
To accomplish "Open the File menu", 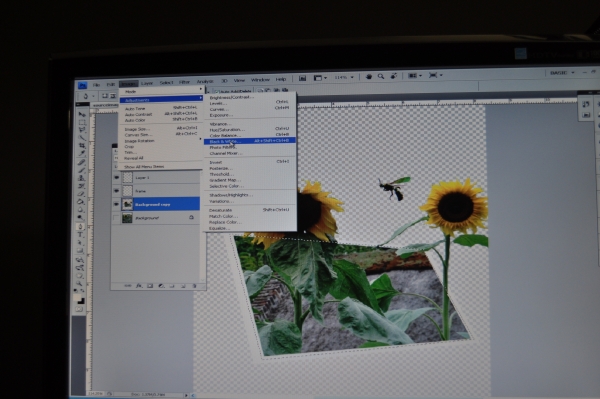I will pyautogui.click(x=96, y=85).
